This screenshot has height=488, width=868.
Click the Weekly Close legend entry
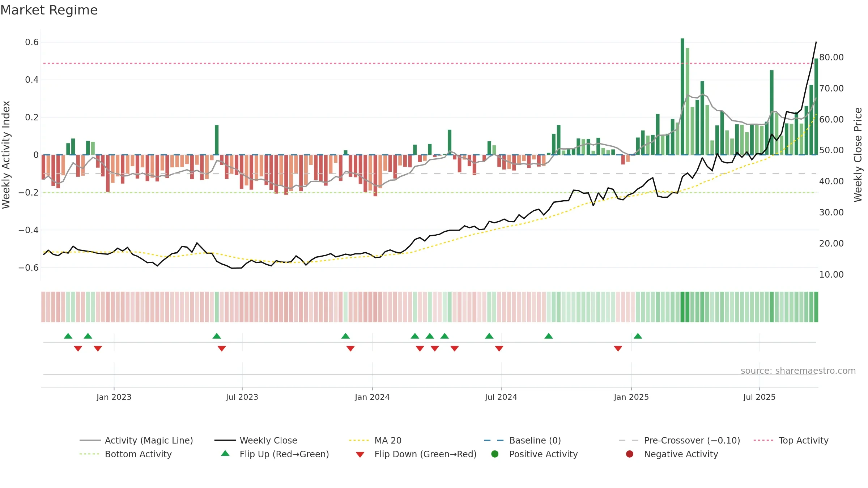click(x=256, y=440)
